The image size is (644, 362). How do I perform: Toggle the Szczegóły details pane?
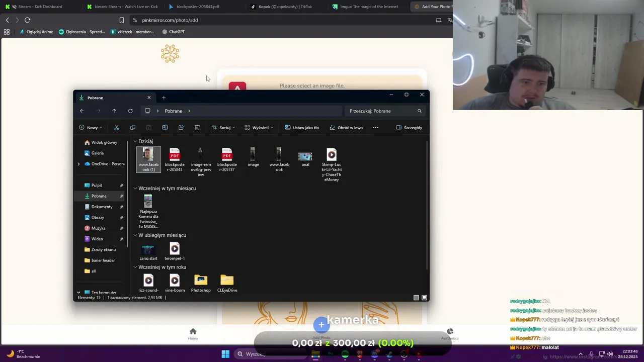pos(409,128)
